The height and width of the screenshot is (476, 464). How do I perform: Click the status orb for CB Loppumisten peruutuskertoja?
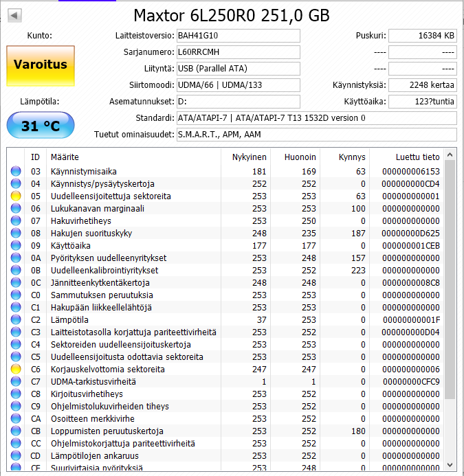(16, 431)
